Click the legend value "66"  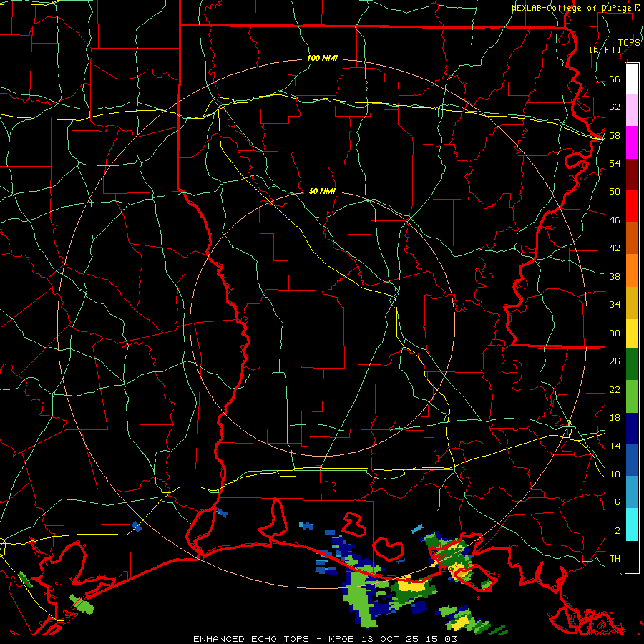tap(615, 79)
